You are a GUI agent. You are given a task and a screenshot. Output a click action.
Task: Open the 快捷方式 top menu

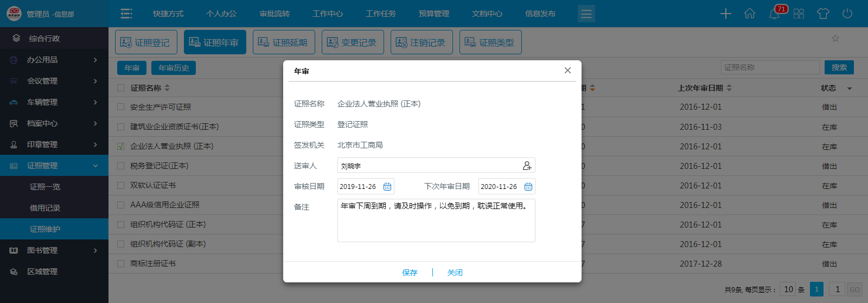[168, 14]
